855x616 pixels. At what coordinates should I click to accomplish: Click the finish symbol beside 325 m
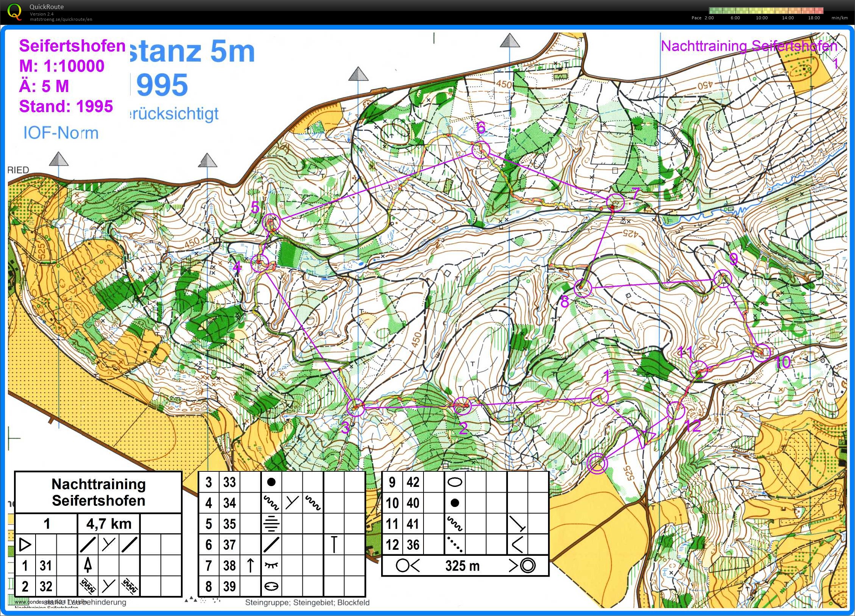coord(528,566)
